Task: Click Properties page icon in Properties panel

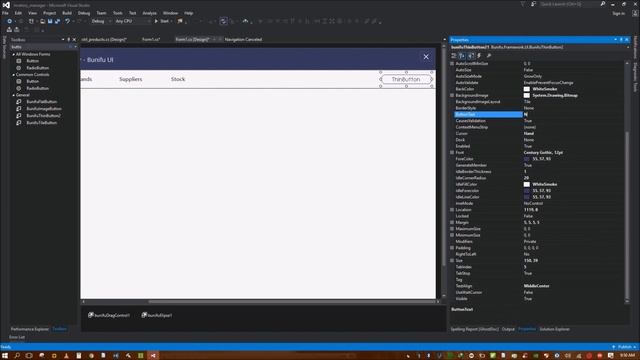Action: point(471,56)
